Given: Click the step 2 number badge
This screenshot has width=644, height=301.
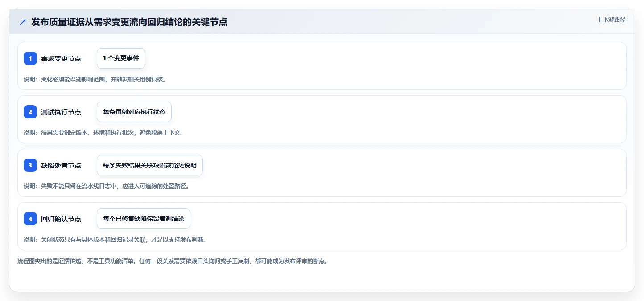Looking at the screenshot, I should (30, 112).
